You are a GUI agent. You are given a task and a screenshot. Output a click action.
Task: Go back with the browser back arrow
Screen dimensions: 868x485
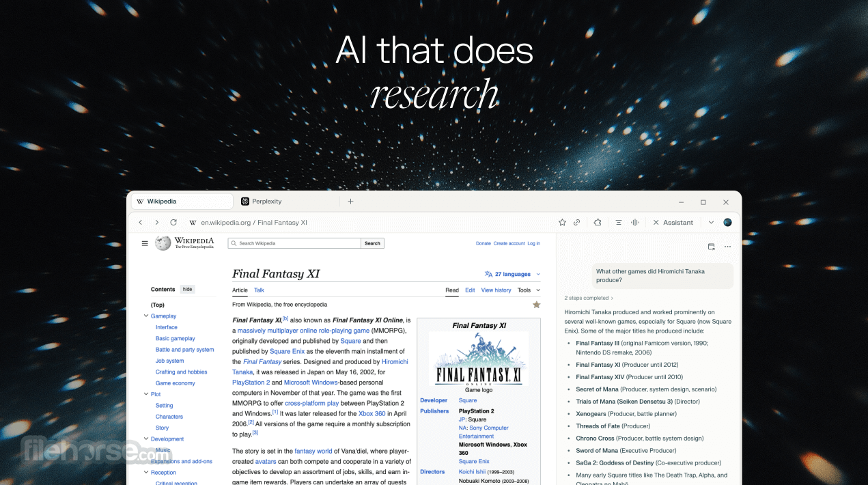141,223
